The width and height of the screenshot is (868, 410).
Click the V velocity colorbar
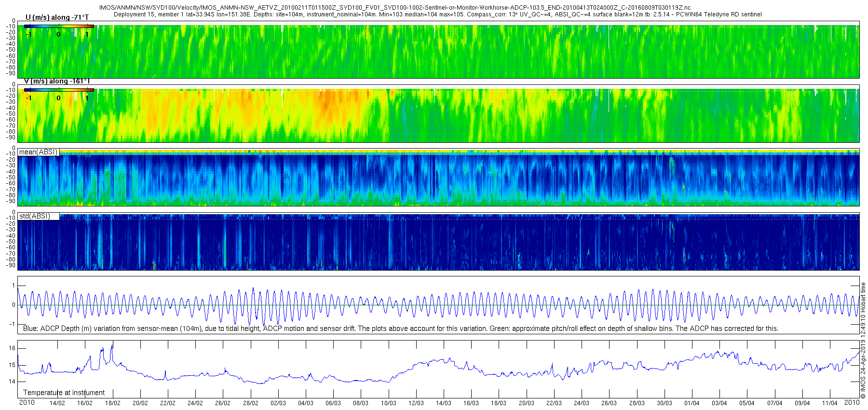click(59, 90)
